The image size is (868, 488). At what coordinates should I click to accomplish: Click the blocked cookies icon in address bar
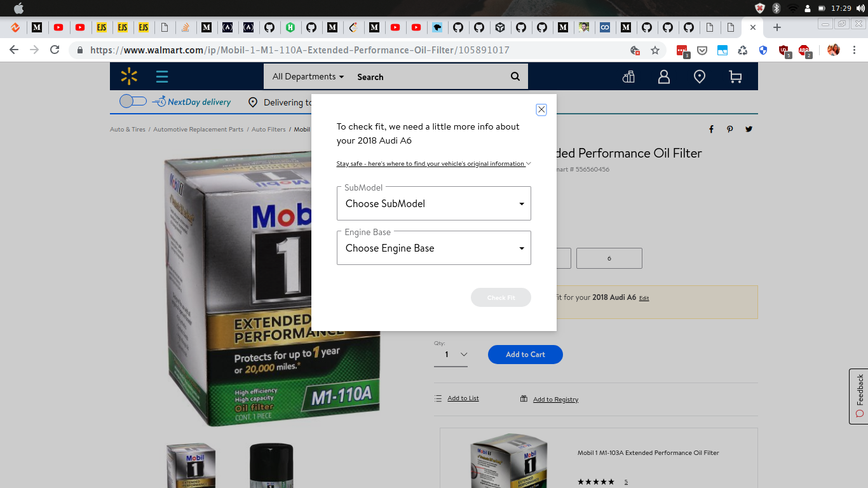(635, 50)
